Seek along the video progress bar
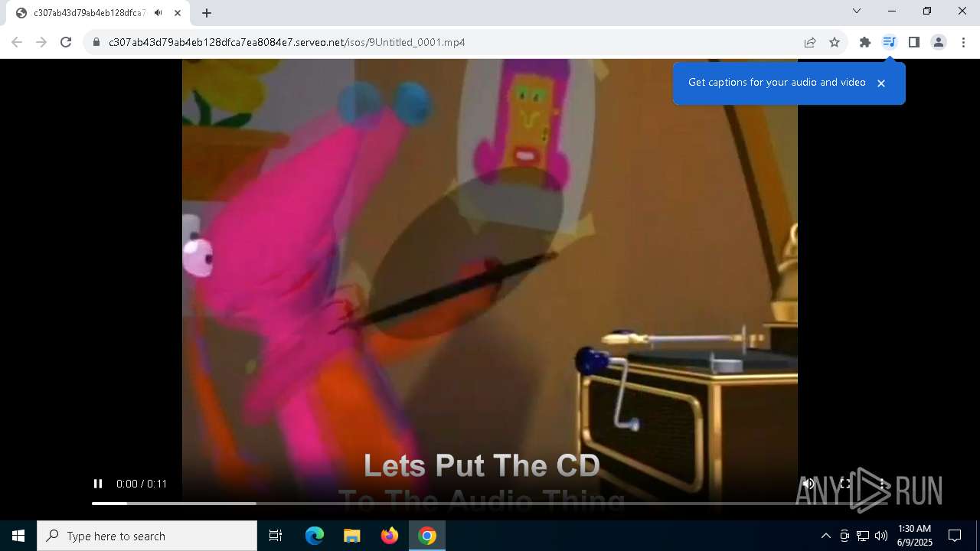This screenshot has height=551, width=980. [x=490, y=504]
